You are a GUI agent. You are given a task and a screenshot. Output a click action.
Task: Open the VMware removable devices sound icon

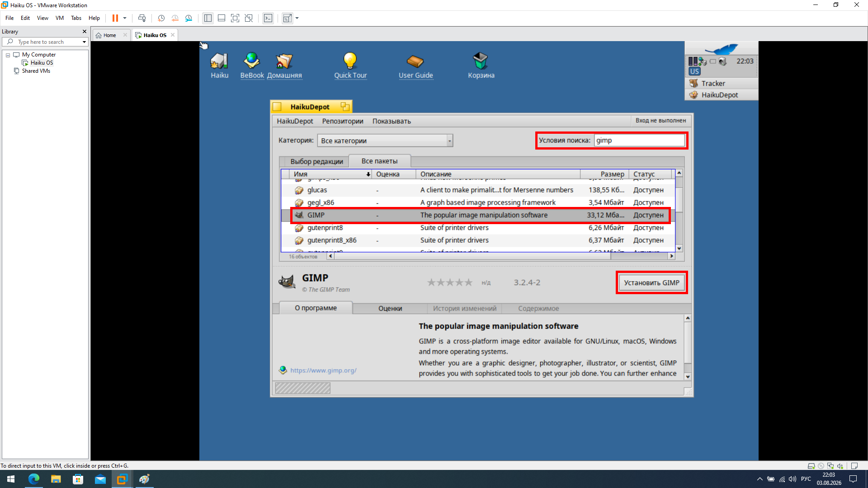pos(840,466)
